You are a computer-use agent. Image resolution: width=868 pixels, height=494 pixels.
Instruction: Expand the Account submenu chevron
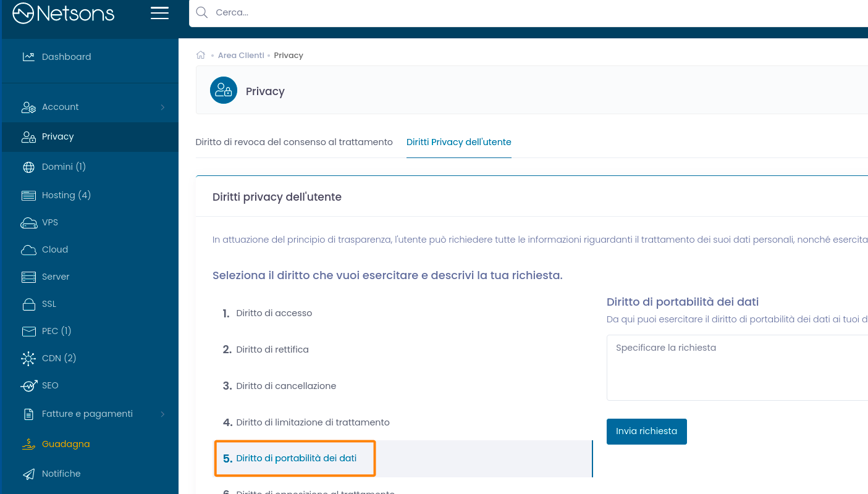click(162, 107)
